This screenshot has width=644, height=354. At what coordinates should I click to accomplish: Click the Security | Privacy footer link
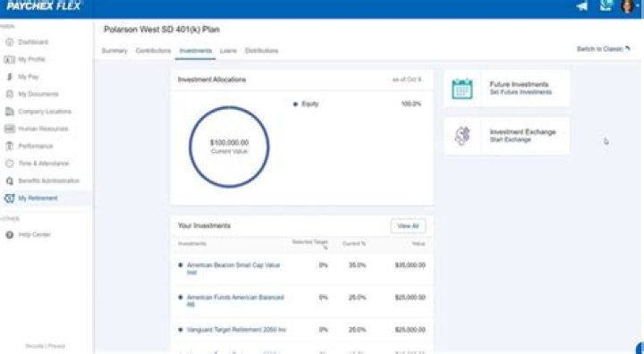[46, 346]
